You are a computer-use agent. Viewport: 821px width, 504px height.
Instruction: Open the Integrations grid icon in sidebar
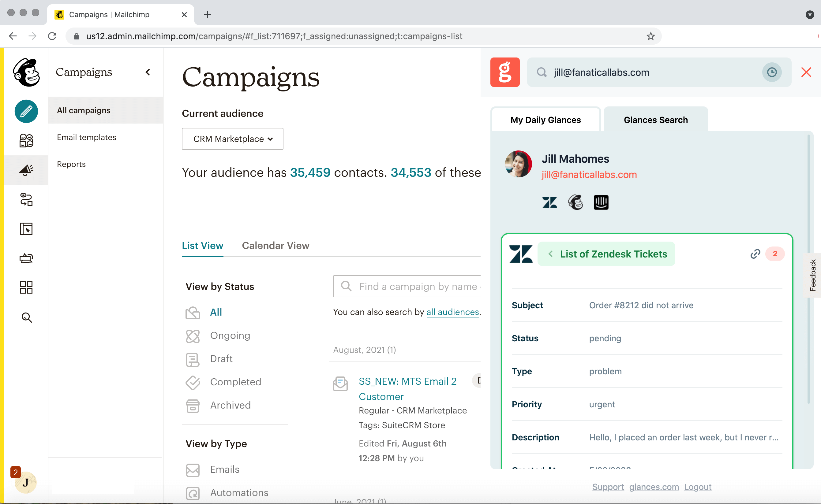click(x=26, y=287)
